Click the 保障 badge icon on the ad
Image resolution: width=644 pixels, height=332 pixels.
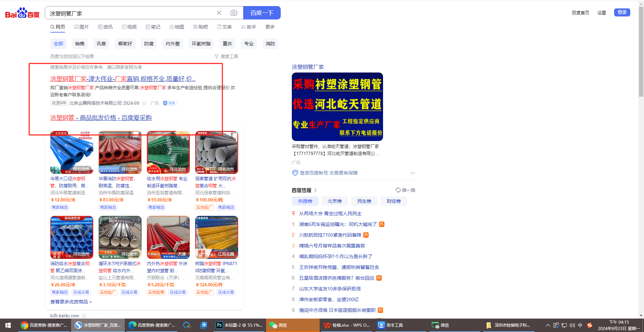170,103
